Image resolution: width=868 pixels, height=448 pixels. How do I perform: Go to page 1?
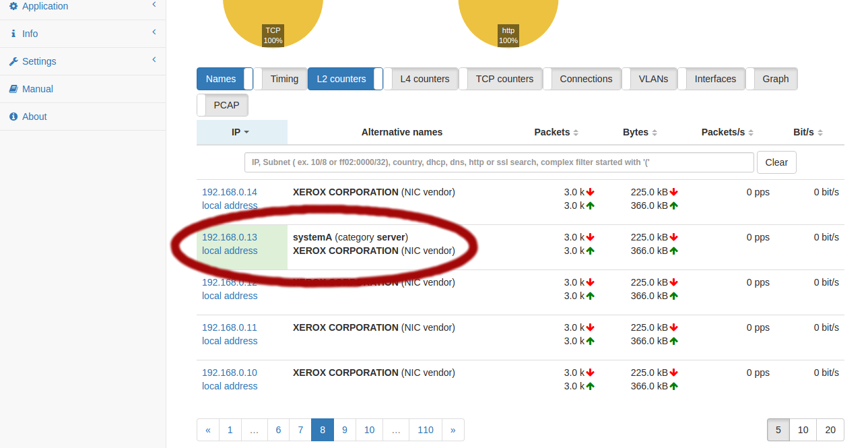click(230, 430)
